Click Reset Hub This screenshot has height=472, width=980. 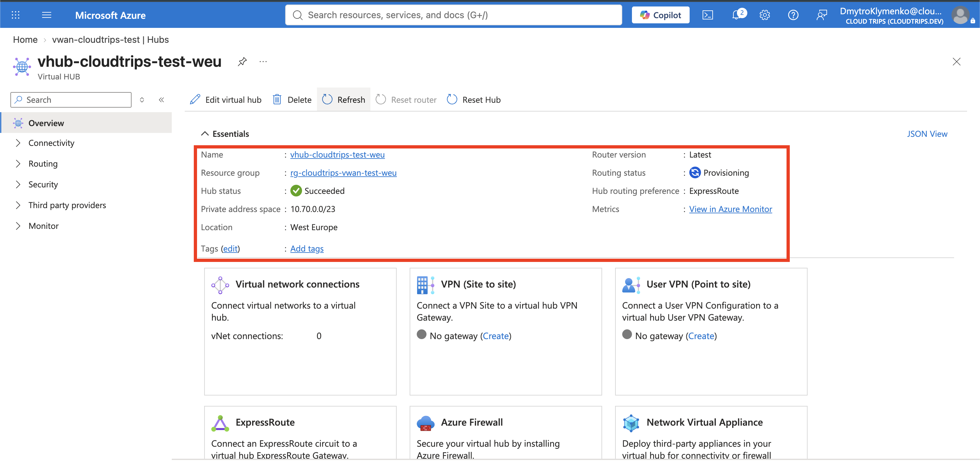pos(474,100)
